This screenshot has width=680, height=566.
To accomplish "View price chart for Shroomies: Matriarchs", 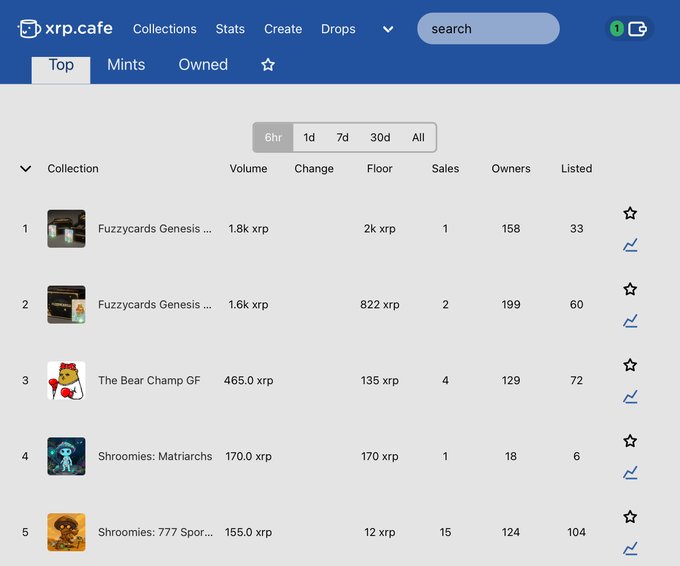I will [630, 472].
